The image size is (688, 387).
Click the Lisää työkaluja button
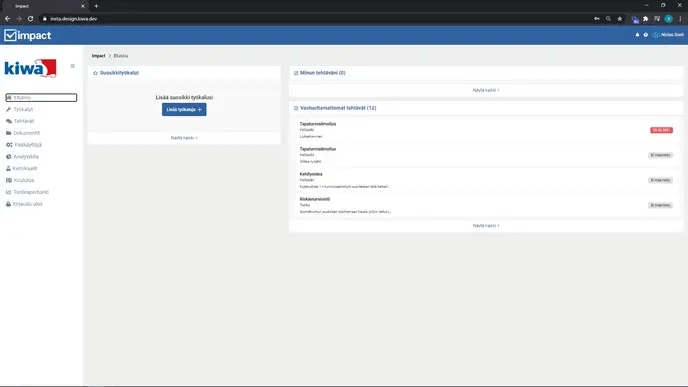184,110
